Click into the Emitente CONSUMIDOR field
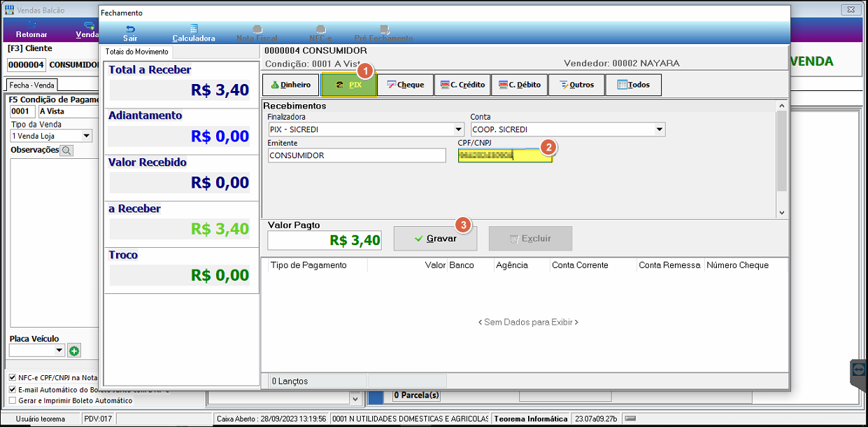This screenshot has height=427, width=868. tap(357, 155)
